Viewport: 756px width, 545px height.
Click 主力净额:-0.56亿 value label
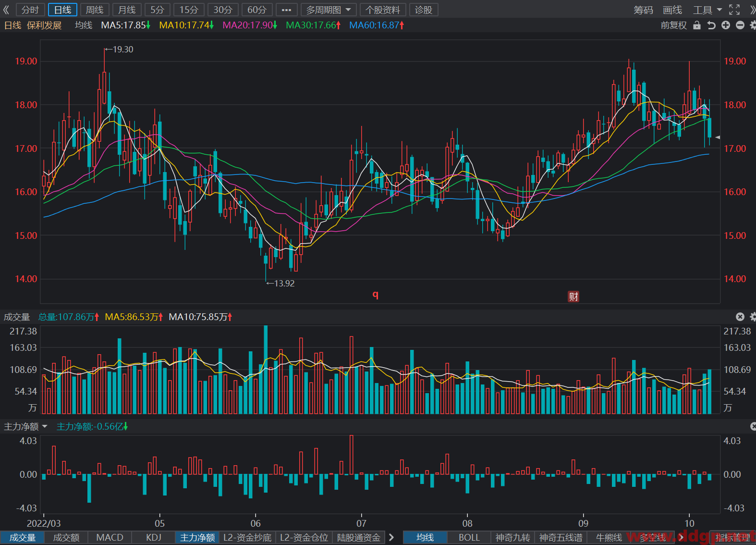point(92,426)
